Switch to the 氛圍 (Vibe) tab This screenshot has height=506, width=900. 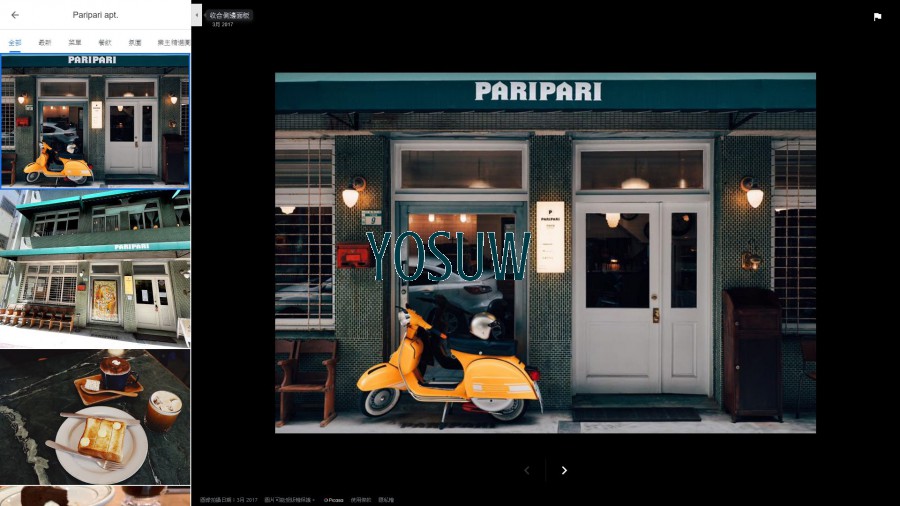click(134, 42)
